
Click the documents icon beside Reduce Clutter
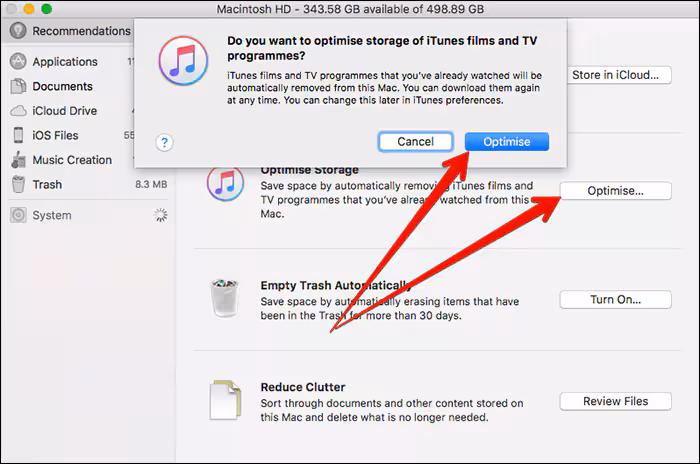point(225,400)
